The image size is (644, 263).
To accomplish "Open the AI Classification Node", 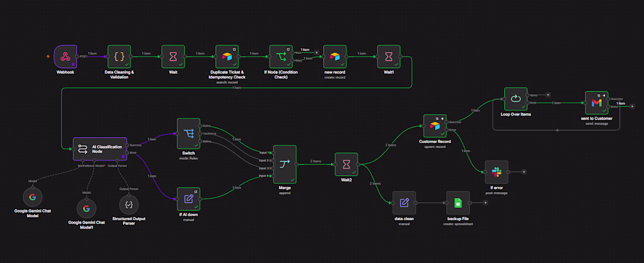I will tap(100, 148).
